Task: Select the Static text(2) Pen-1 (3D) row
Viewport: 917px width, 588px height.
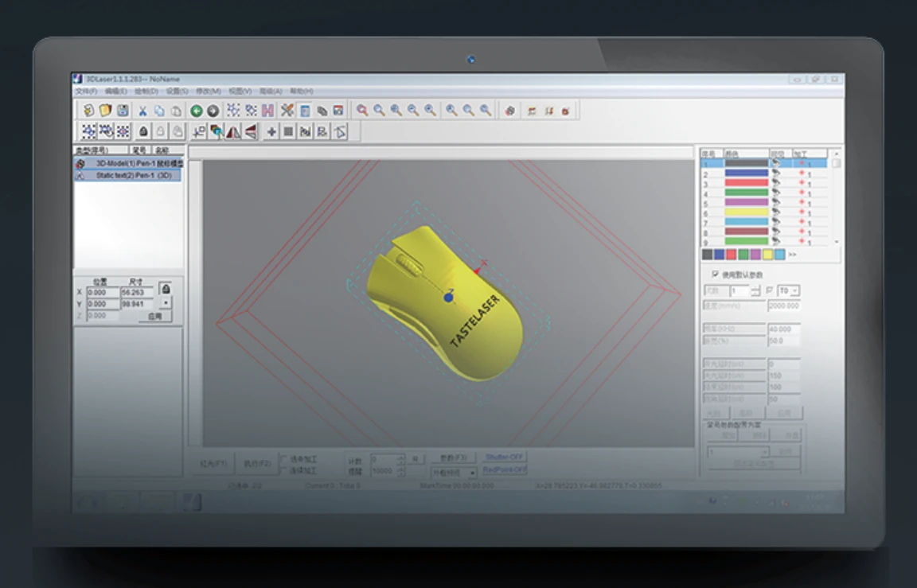Action: [x=128, y=175]
